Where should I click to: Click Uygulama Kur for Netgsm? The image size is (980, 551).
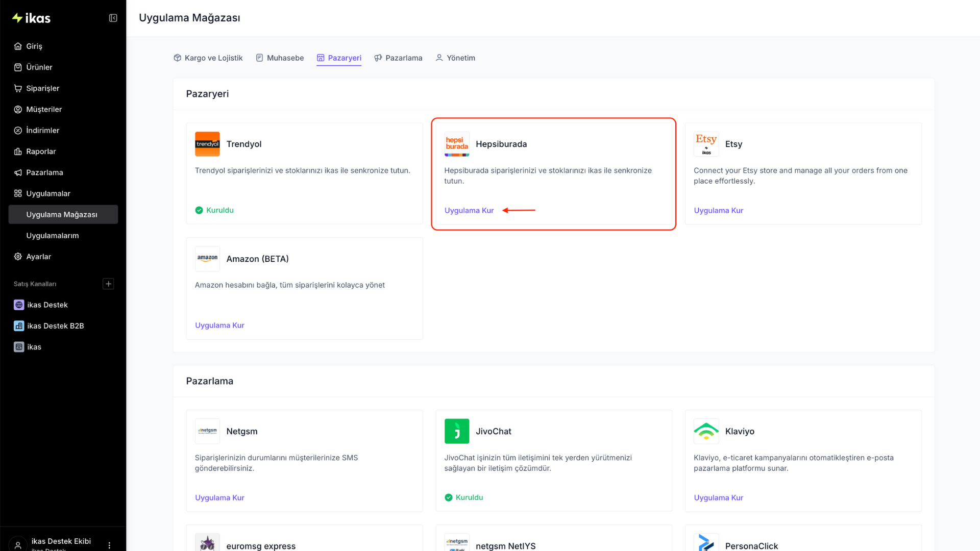(219, 498)
